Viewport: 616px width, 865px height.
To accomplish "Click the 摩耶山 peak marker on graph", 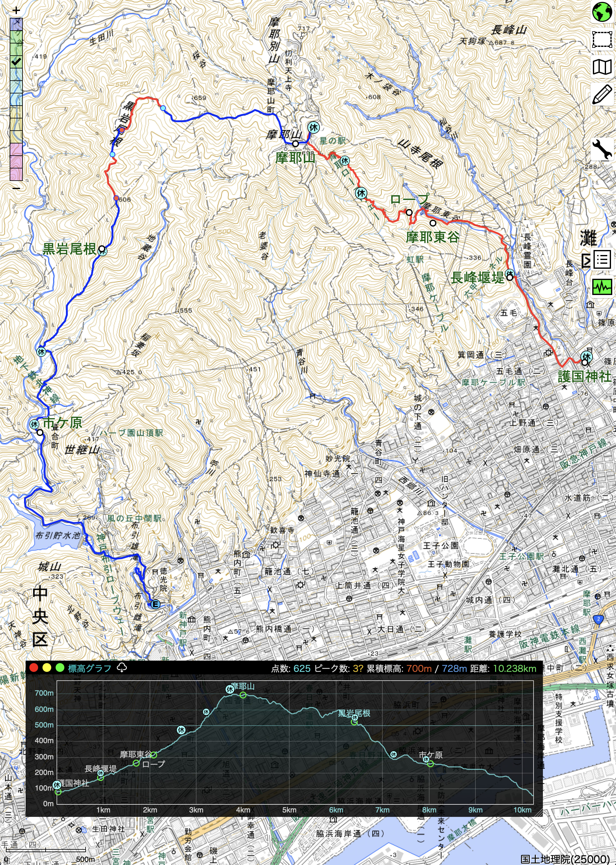I will 243,695.
